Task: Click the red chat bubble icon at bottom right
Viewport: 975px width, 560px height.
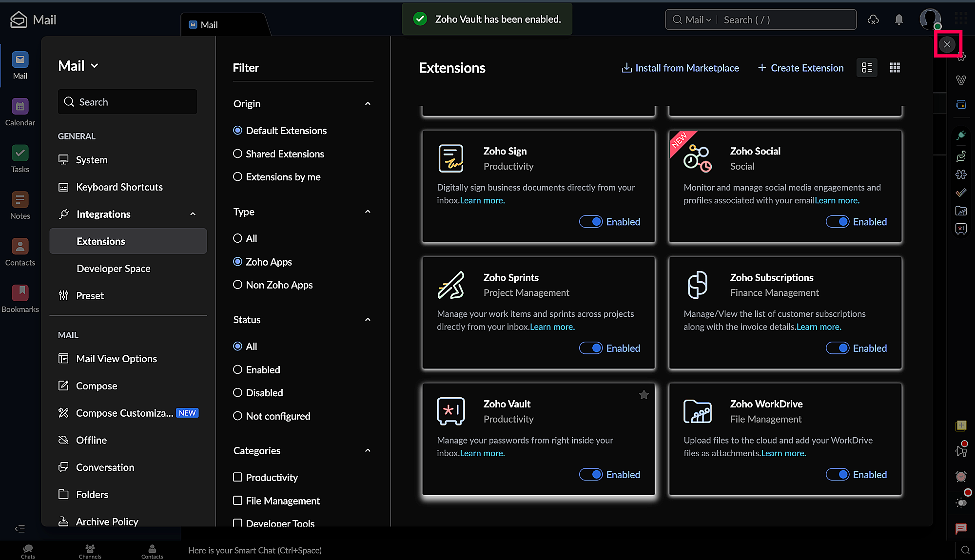Action: click(961, 528)
